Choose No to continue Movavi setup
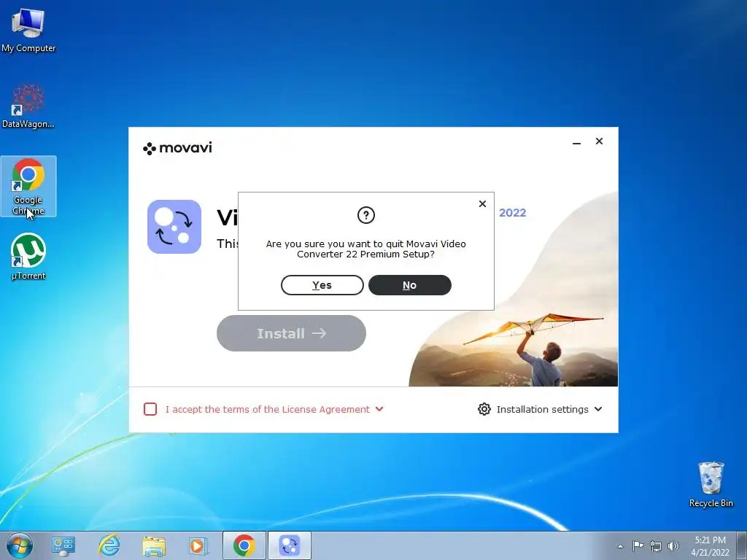This screenshot has width=747, height=560. click(410, 285)
